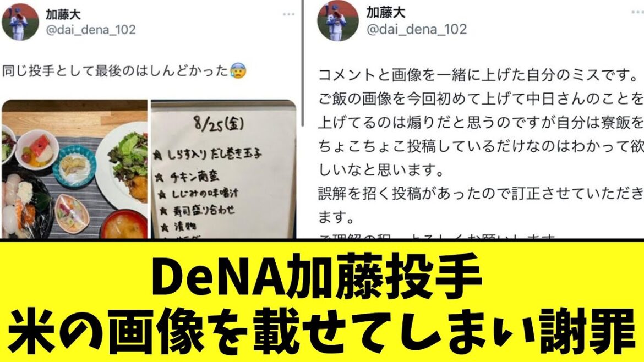Open the 8/25 handwritten menu photo
The width and height of the screenshot is (644, 362).
coord(223,169)
